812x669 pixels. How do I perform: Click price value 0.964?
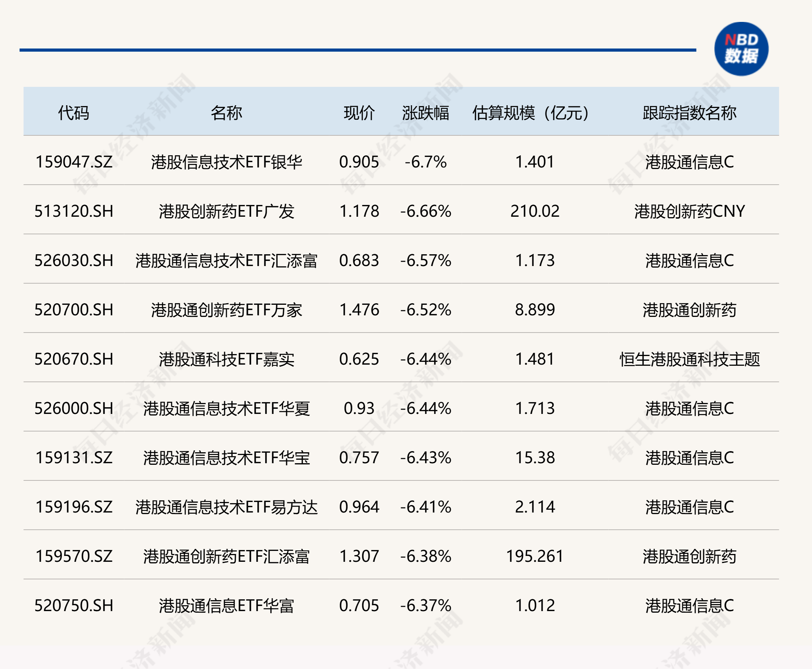click(x=359, y=507)
